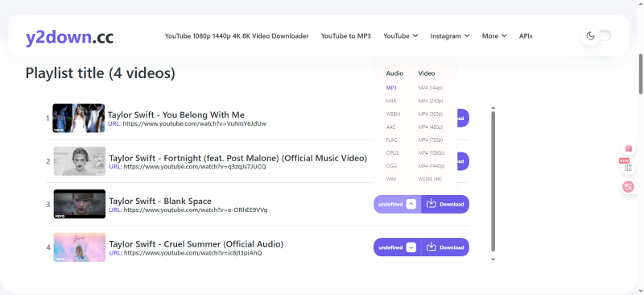This screenshot has width=644, height=295.
Task: Download Taylor Swift - Blank Space
Action: tap(445, 204)
